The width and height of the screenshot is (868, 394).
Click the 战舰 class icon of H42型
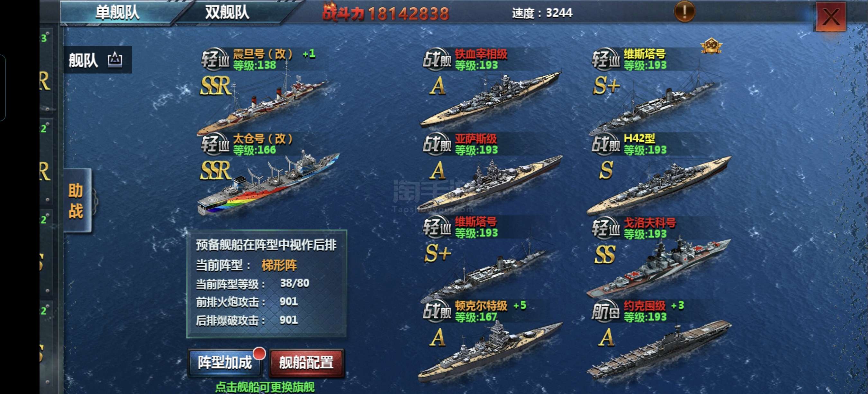[606, 144]
